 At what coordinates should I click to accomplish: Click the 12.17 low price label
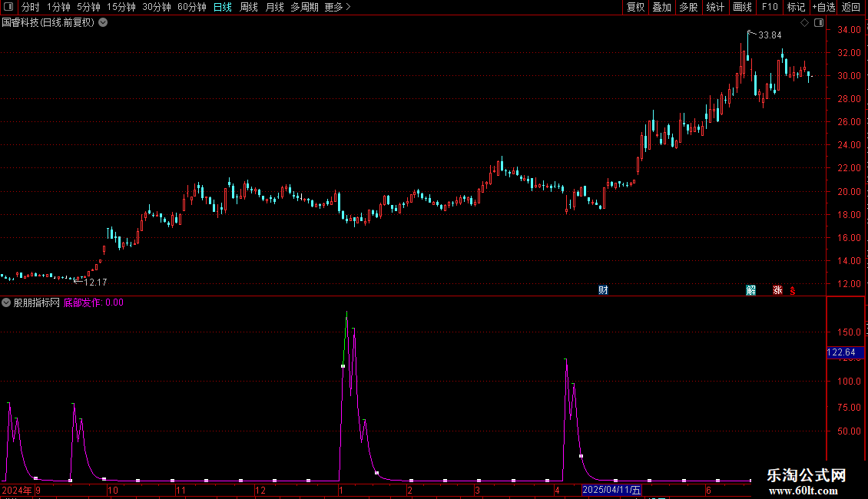point(95,283)
